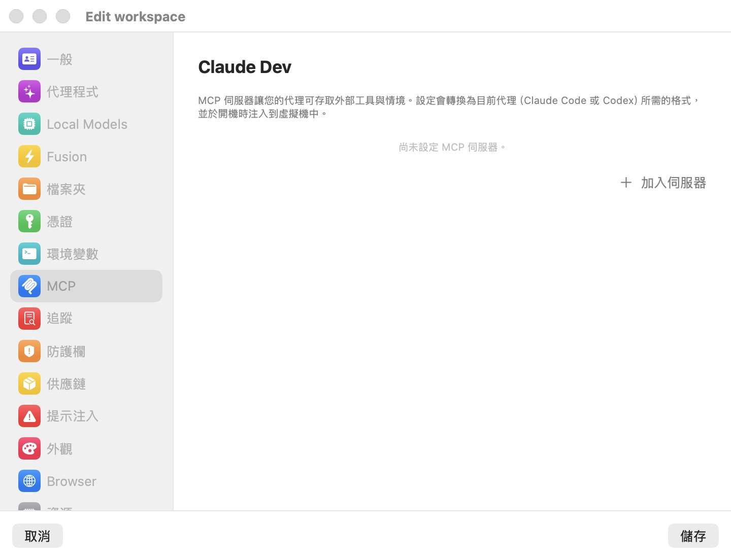Minimize the Edit workspace window

pos(40,16)
